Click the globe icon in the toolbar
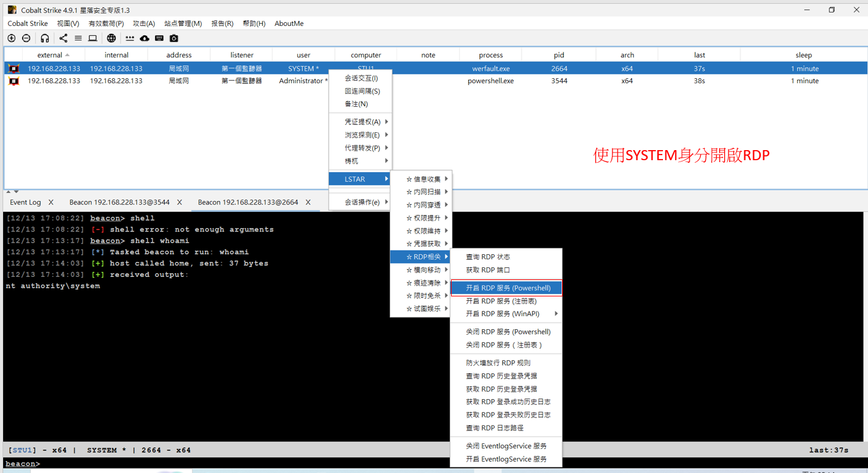Viewport: 868px width, 473px height. pos(111,38)
